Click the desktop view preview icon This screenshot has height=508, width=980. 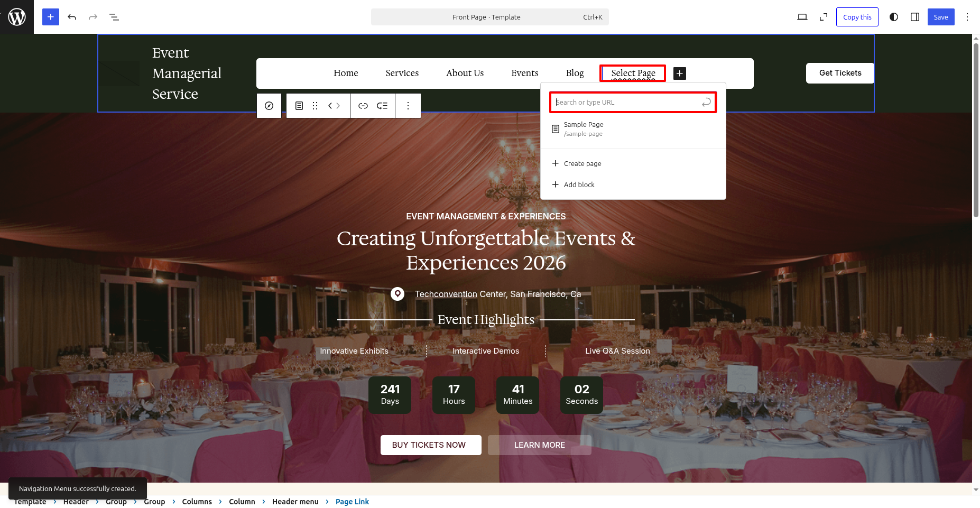tap(802, 17)
